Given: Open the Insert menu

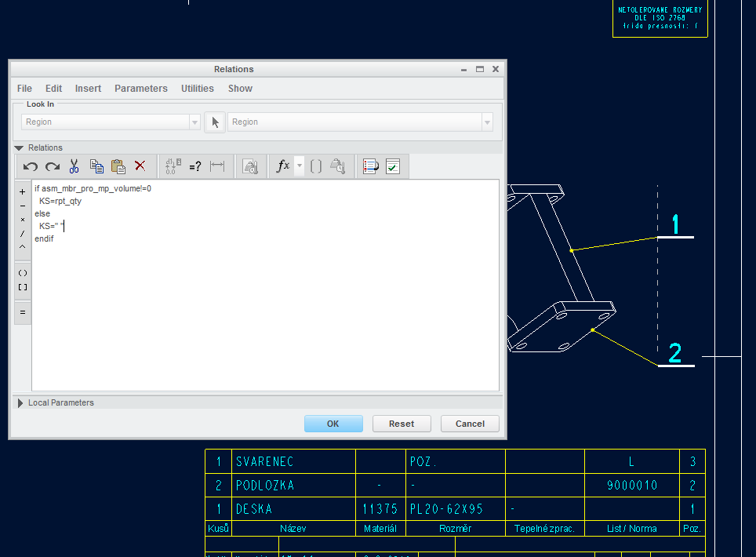Looking at the screenshot, I should [89, 88].
